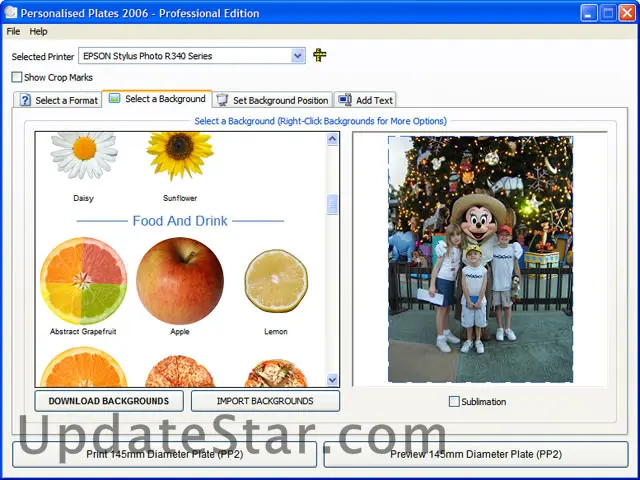This screenshot has height=480, width=640.
Task: Open the Add Text tab
Action: pyautogui.click(x=365, y=100)
